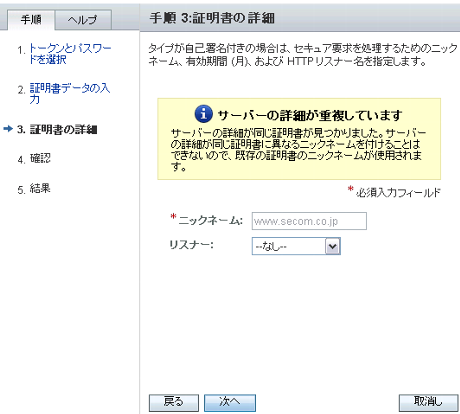Click the サーバーの詳細が重複しています alert heading
Viewport: 460px width, 414px height.
[310, 115]
